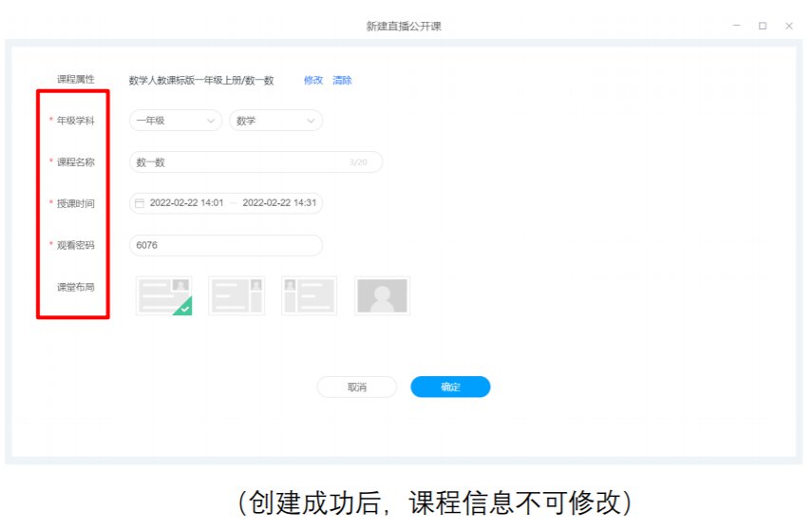Pick the third layout with video on left
Viewport: 812px width, 530px height.
(309, 296)
